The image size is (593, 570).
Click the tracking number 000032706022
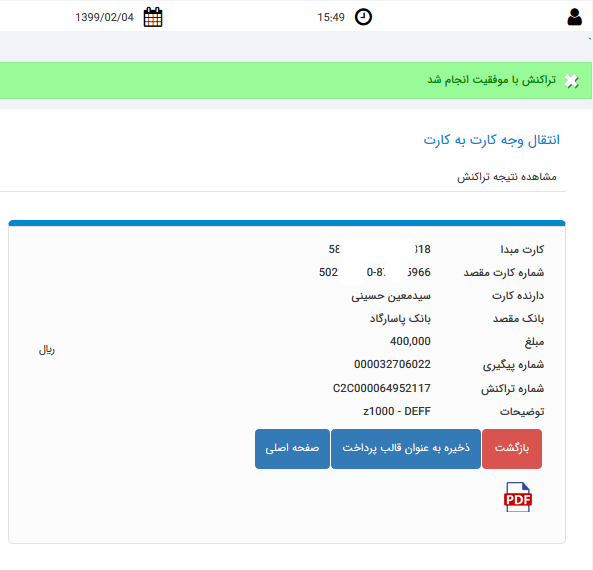pyautogui.click(x=392, y=364)
